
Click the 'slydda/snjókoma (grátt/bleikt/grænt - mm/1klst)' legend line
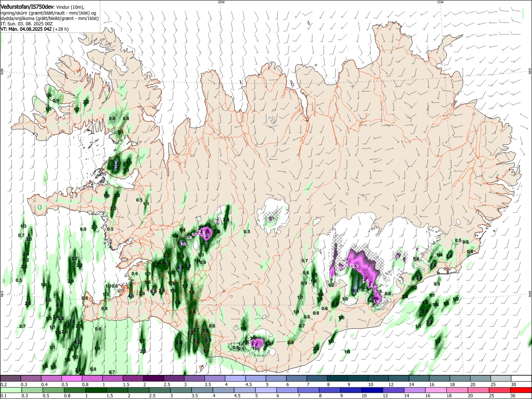tap(49, 18)
